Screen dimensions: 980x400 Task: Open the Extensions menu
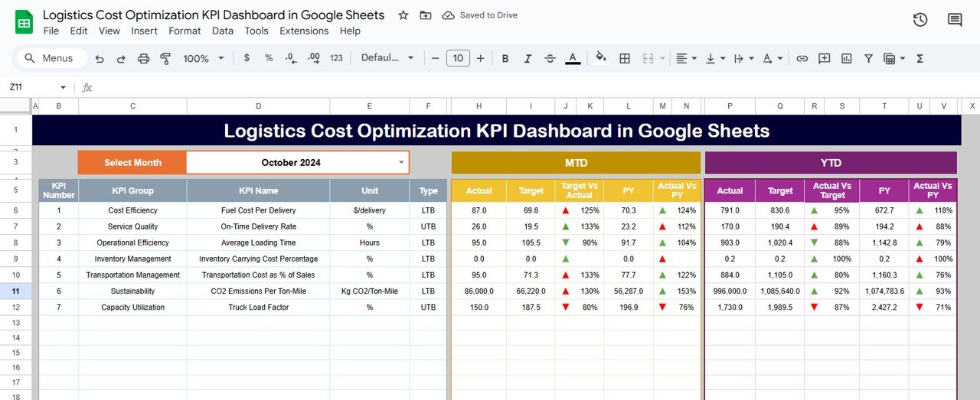(304, 31)
